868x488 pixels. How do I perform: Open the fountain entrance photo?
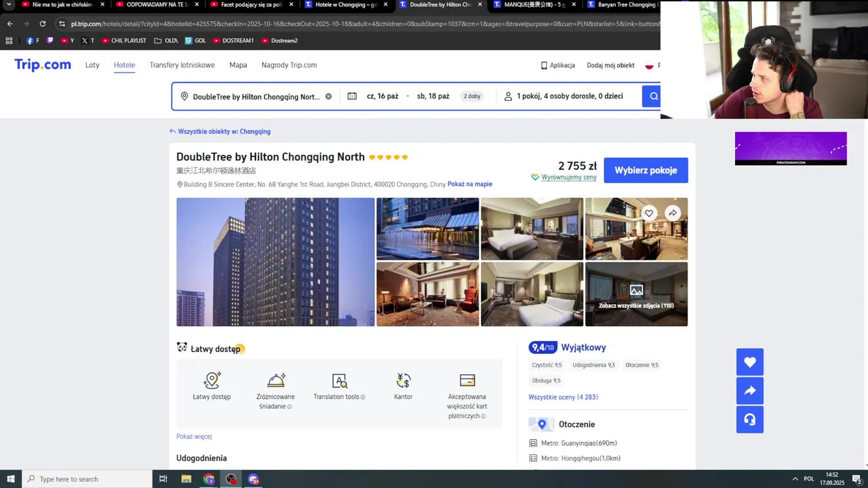(427, 228)
